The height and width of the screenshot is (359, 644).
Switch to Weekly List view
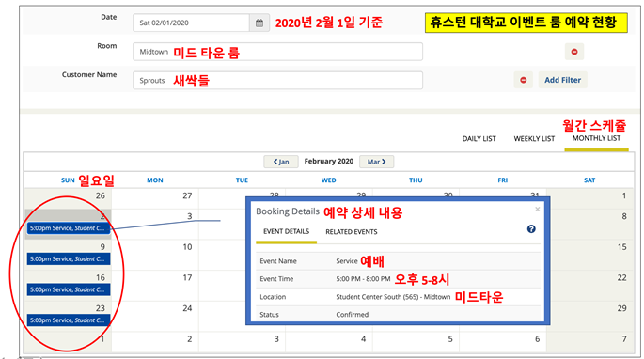pyautogui.click(x=534, y=139)
